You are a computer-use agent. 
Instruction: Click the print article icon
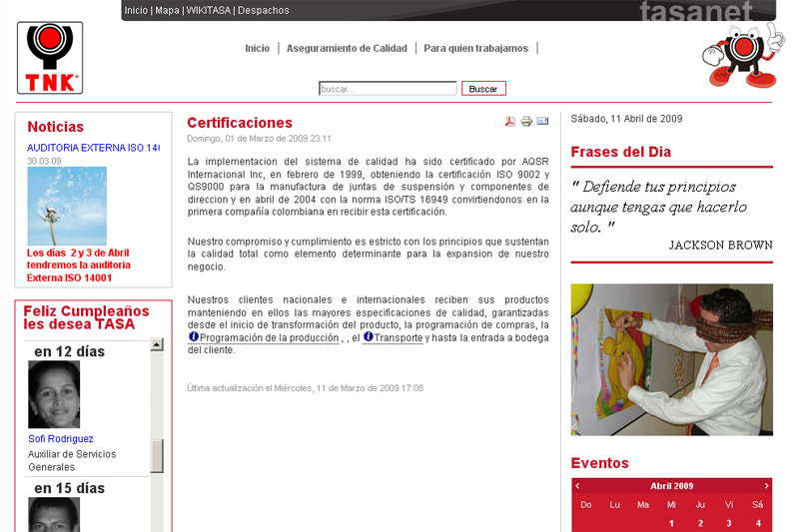[526, 121]
